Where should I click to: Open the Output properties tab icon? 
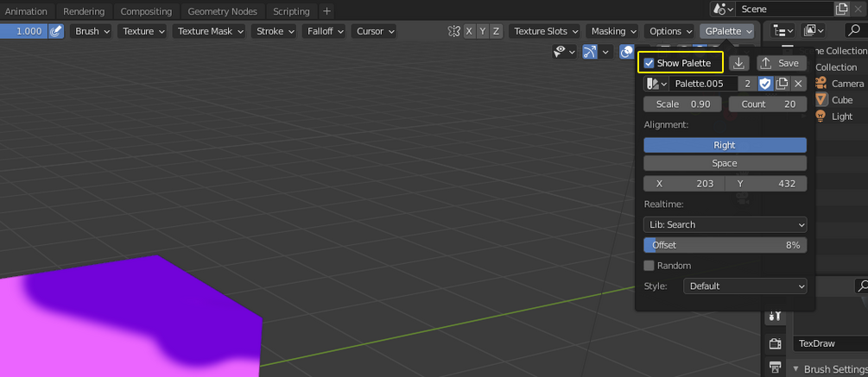pos(775,367)
